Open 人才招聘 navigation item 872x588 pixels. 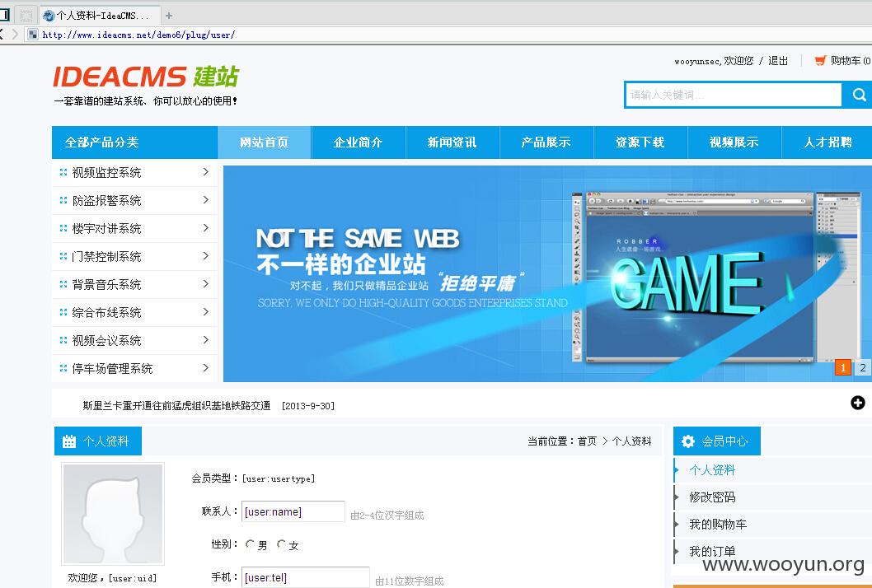tap(827, 142)
